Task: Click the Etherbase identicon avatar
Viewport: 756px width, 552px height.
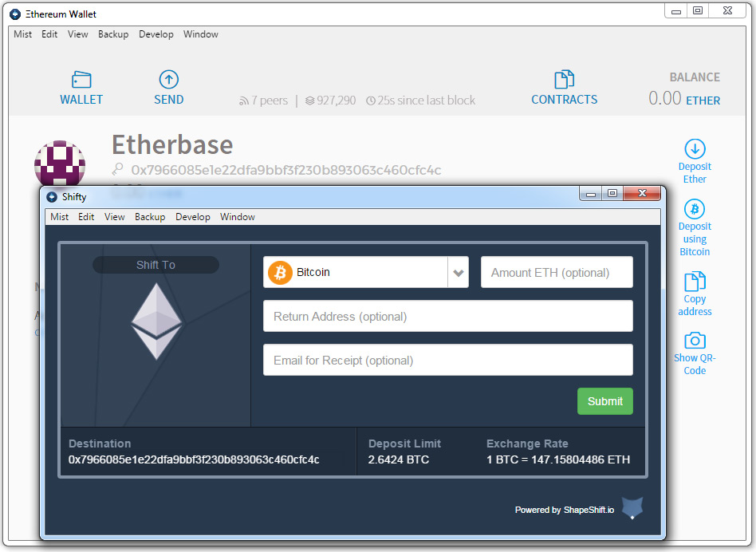Action: [x=60, y=162]
